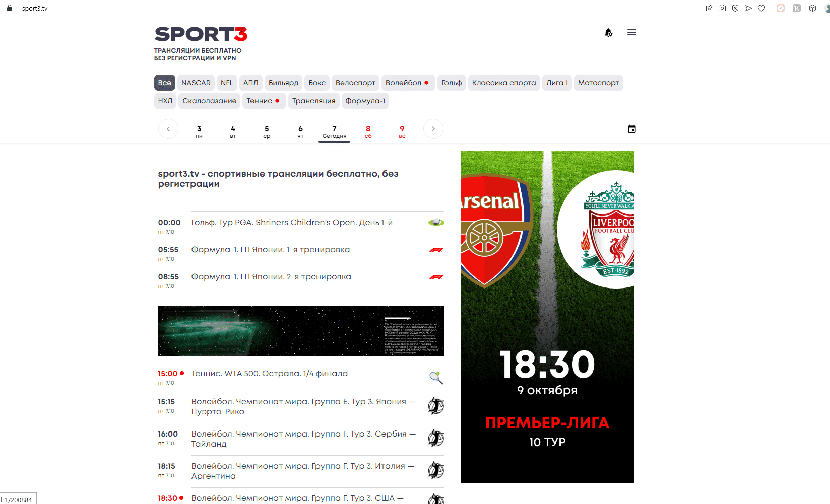The width and height of the screenshot is (830, 504).
Task: Select Скалолазание category
Action: pos(210,101)
